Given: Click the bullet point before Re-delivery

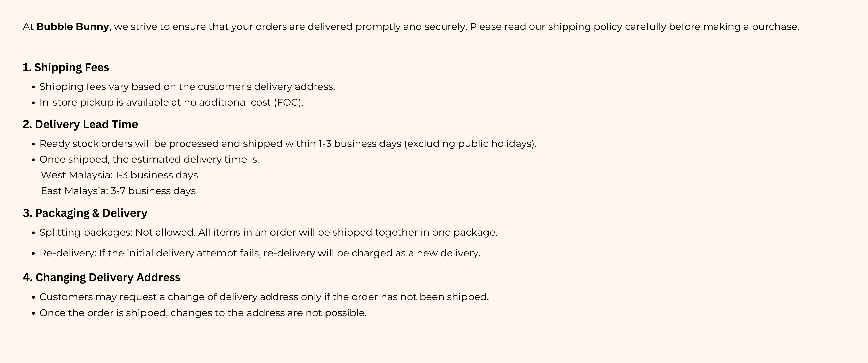Looking at the screenshot, I should click(x=33, y=254).
